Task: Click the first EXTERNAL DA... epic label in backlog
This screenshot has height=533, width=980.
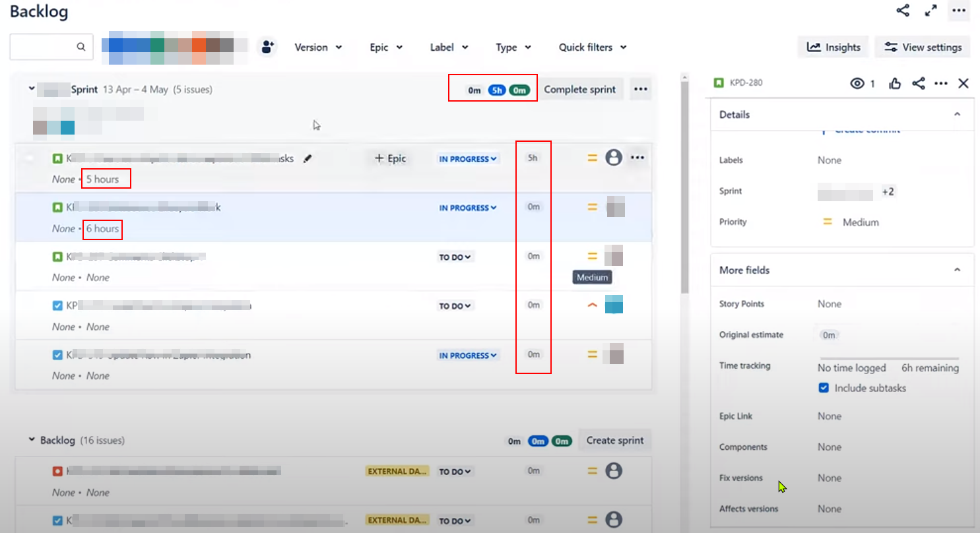Action: (x=398, y=471)
